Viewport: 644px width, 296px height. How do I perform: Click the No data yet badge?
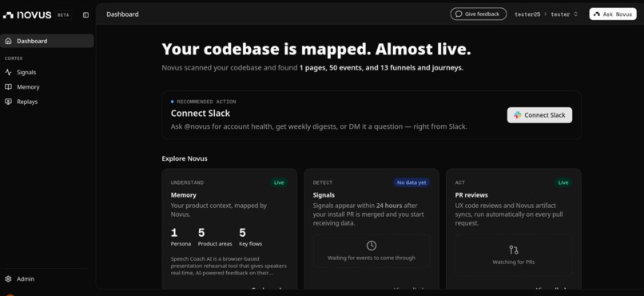pos(411,182)
